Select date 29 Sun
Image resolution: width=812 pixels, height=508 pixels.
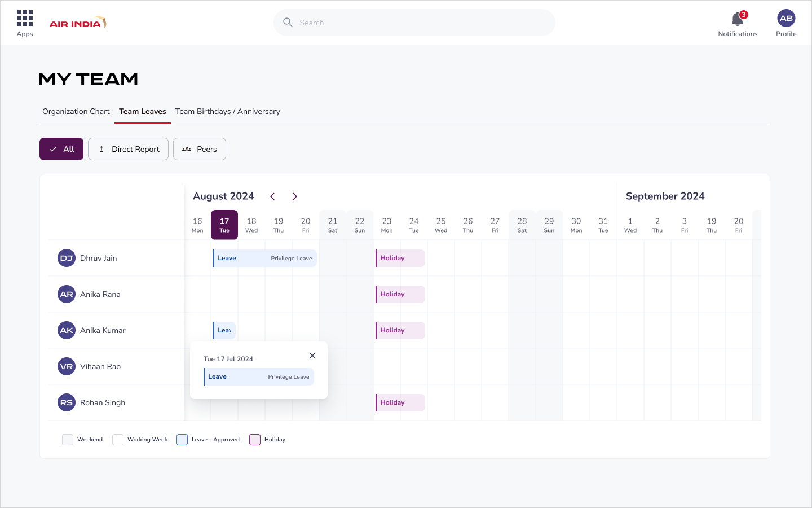point(549,225)
